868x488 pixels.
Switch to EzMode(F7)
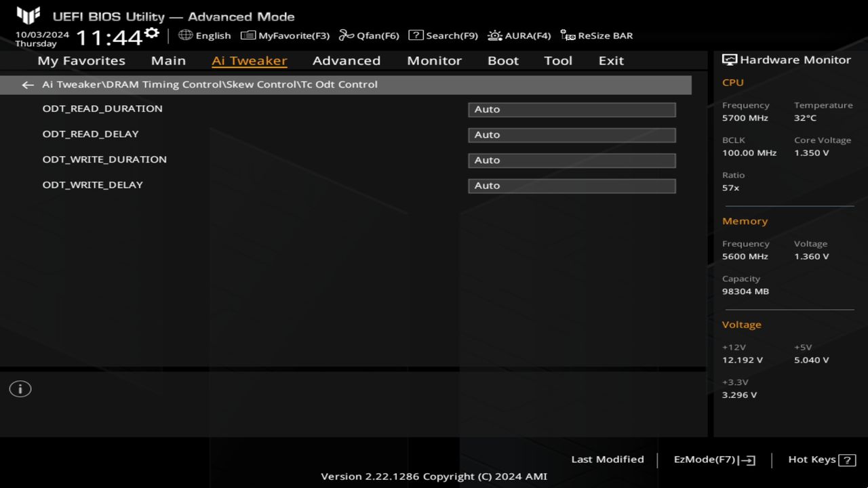(x=714, y=460)
